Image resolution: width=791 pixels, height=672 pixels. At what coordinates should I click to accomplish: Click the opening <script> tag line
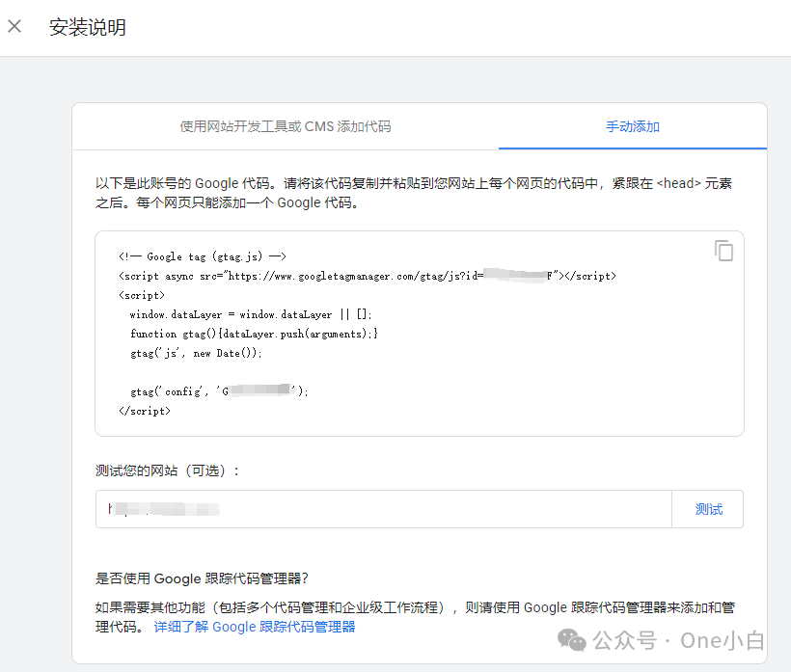142,295
